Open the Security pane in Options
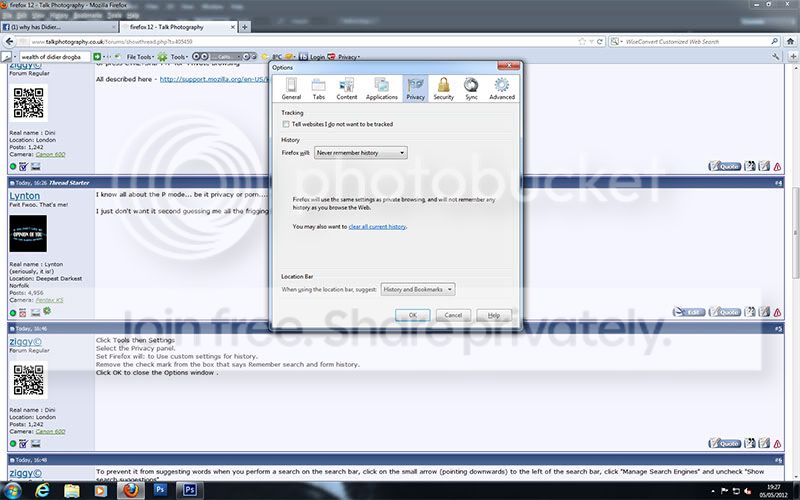Screen dimensions: 800x500 443,89
